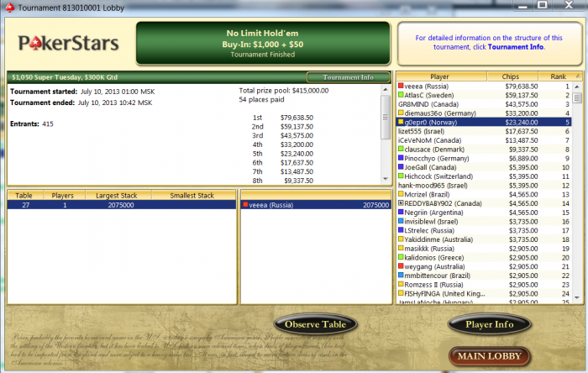Click scroll up arrow of player rankings list
Screen dimensions: 588x373
(x=577, y=87)
